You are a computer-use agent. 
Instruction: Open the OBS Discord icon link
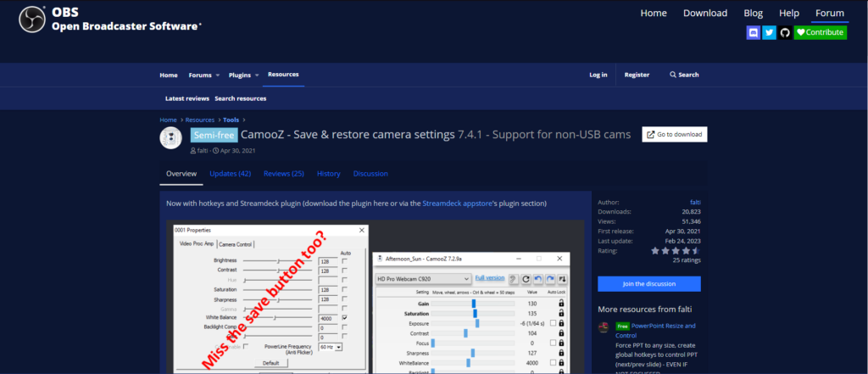point(754,32)
